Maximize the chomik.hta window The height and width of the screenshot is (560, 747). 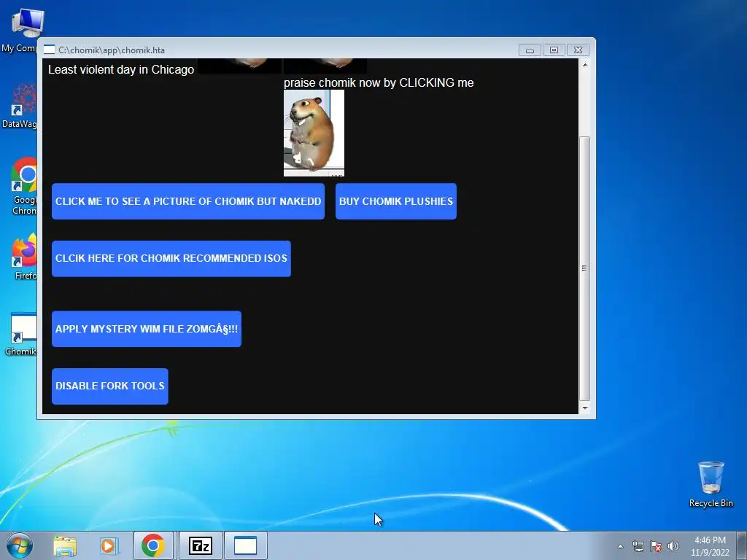pyautogui.click(x=554, y=50)
